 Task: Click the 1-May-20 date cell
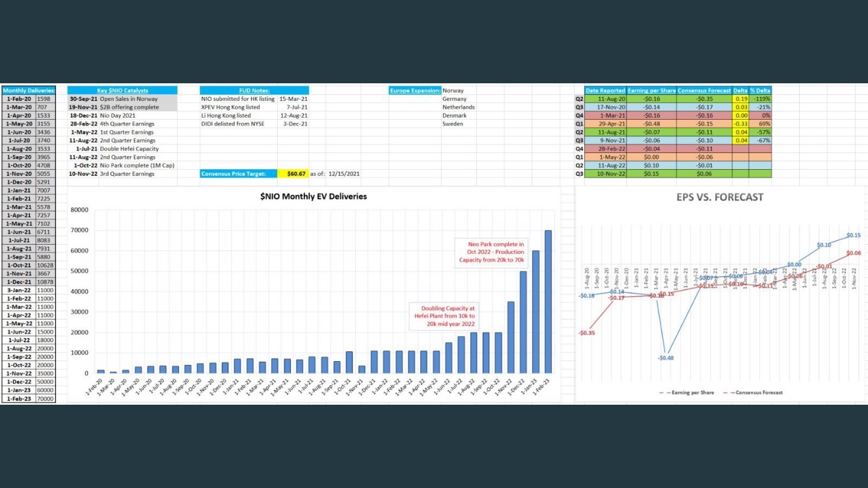click(19, 124)
